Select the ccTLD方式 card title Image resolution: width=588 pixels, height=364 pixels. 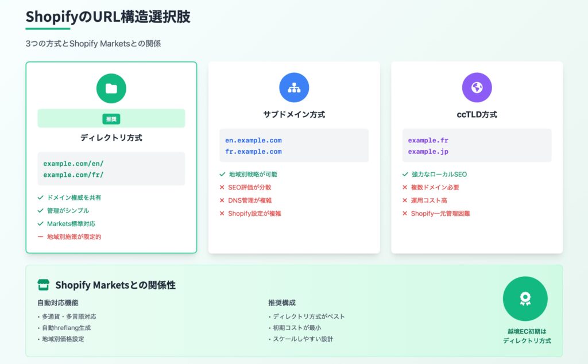coord(477,115)
